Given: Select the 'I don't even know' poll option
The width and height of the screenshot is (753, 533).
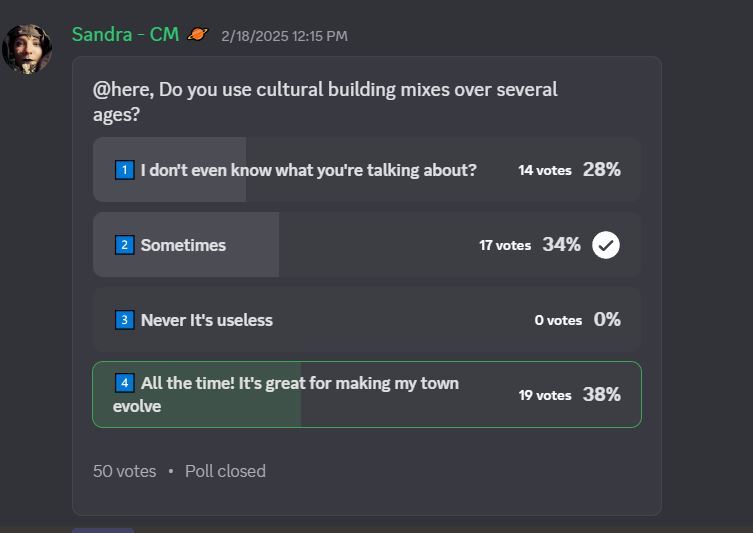Looking at the screenshot, I should pos(367,170).
